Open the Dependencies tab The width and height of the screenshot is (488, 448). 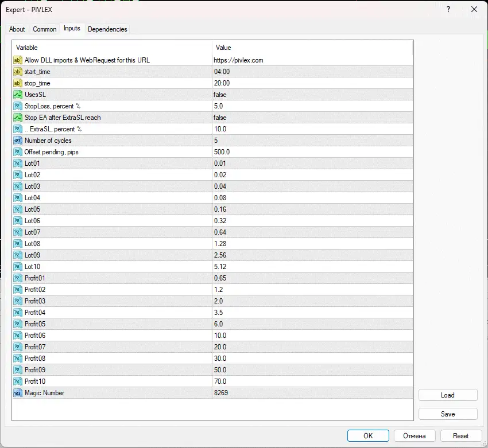[107, 29]
